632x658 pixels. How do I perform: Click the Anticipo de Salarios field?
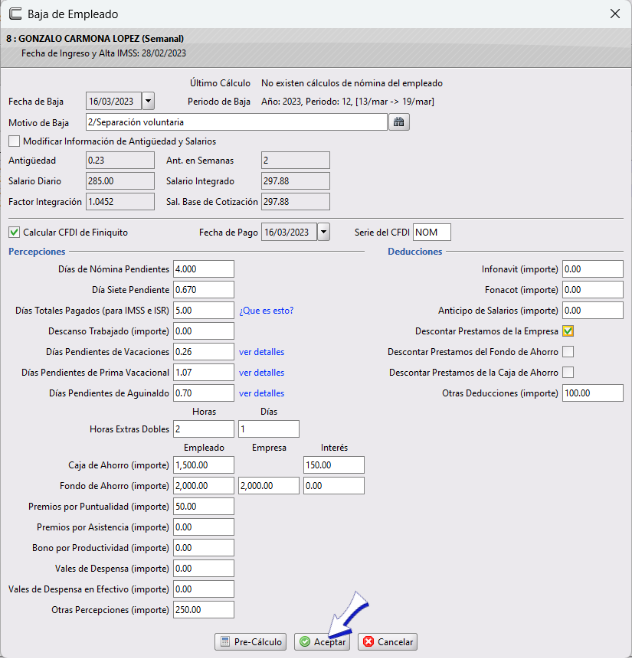(593, 311)
